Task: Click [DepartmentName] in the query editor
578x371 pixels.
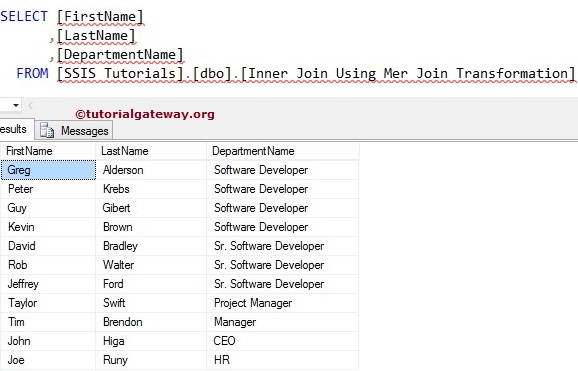Action: 120,55
